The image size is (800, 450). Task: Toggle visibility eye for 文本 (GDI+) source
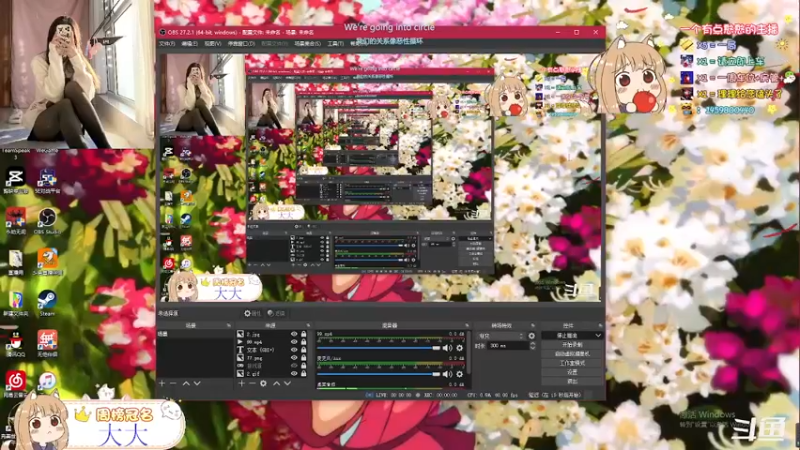(x=294, y=350)
